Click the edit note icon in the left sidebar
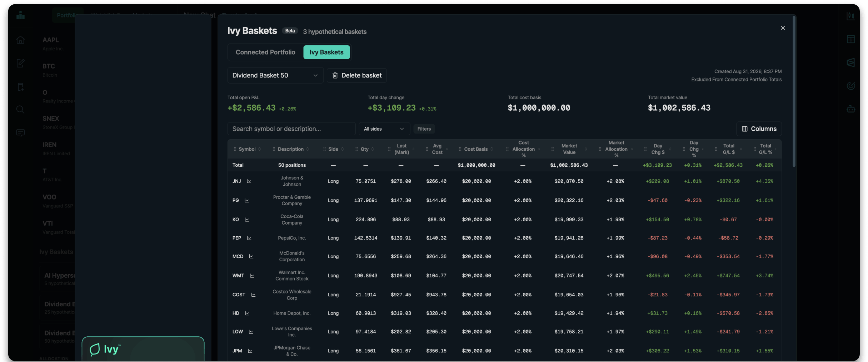868x362 pixels. click(20, 63)
